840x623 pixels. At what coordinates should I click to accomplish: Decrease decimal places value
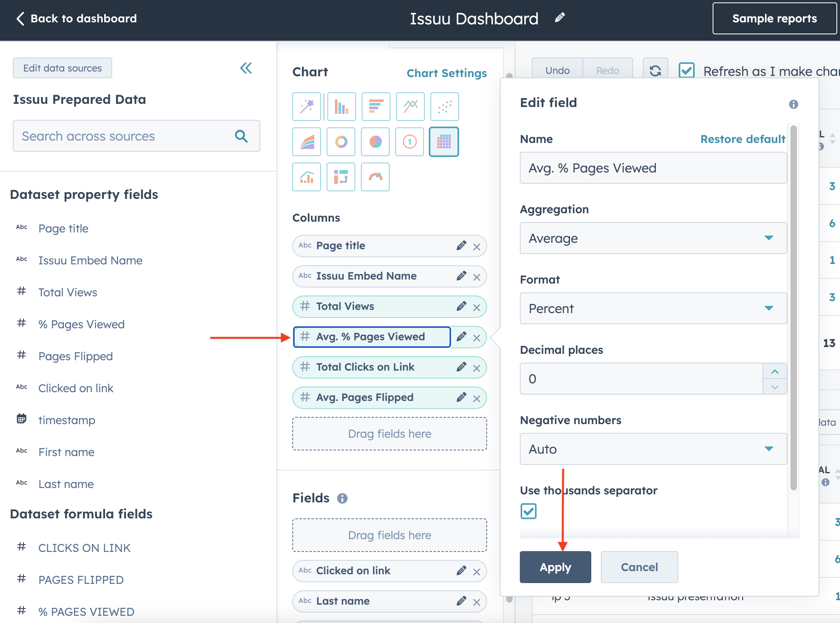(x=775, y=387)
